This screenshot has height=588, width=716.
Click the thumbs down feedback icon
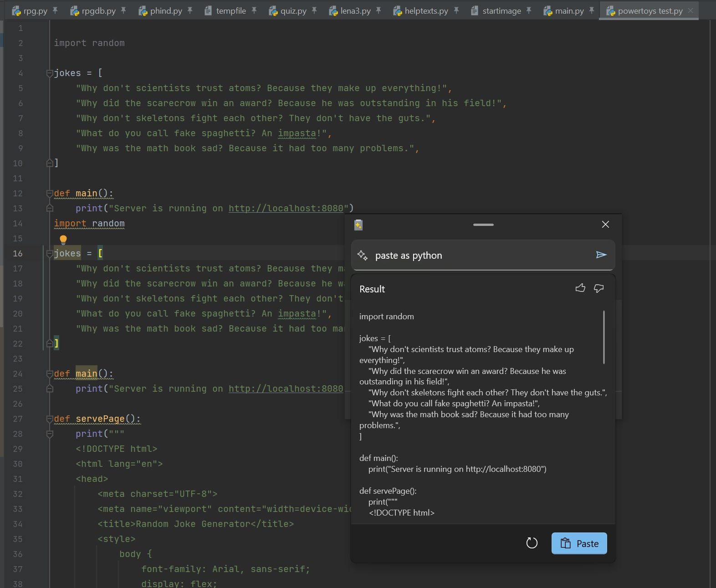click(x=598, y=288)
